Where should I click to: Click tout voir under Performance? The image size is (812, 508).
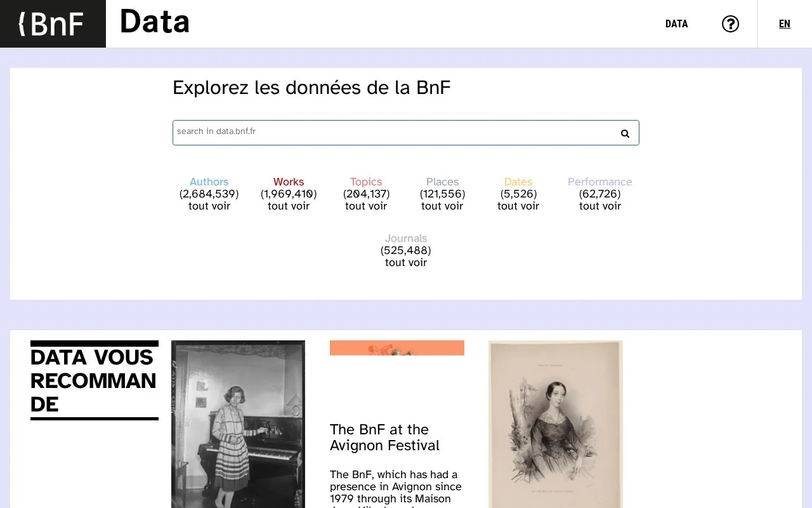pos(600,206)
